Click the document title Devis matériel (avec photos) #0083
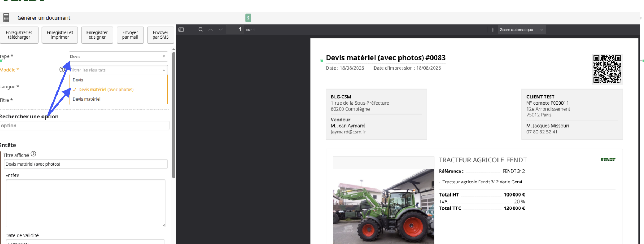644x244 pixels. [386, 58]
